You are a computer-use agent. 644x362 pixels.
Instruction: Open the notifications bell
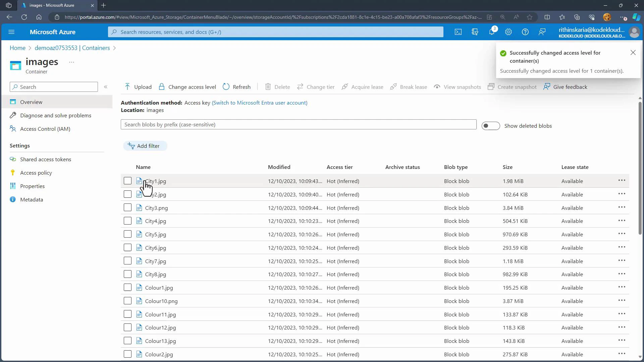pyautogui.click(x=492, y=32)
